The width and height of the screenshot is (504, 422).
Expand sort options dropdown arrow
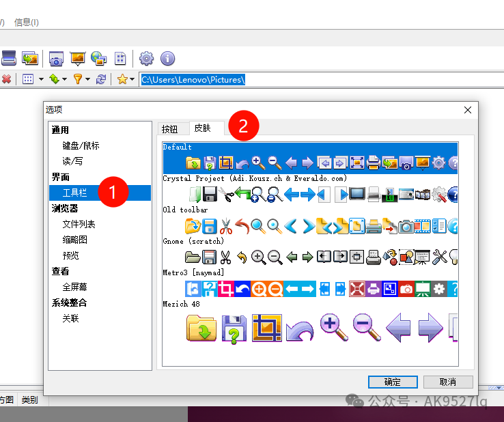(65, 79)
